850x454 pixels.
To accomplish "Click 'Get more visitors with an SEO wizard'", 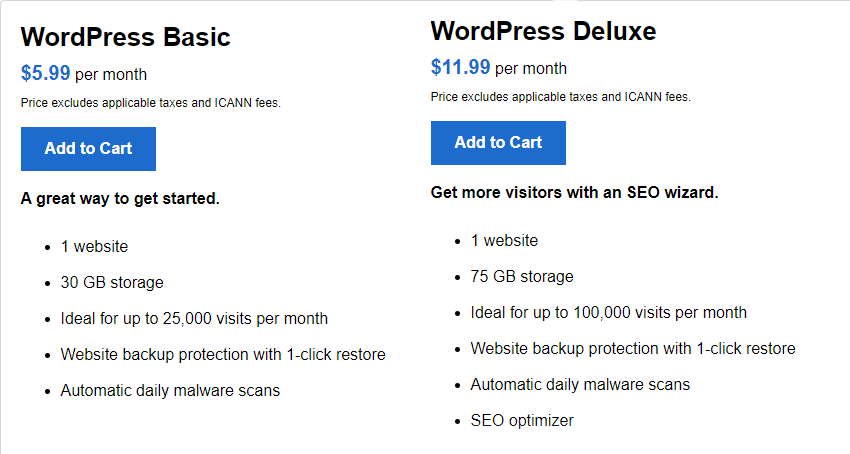I will pyautogui.click(x=574, y=193).
